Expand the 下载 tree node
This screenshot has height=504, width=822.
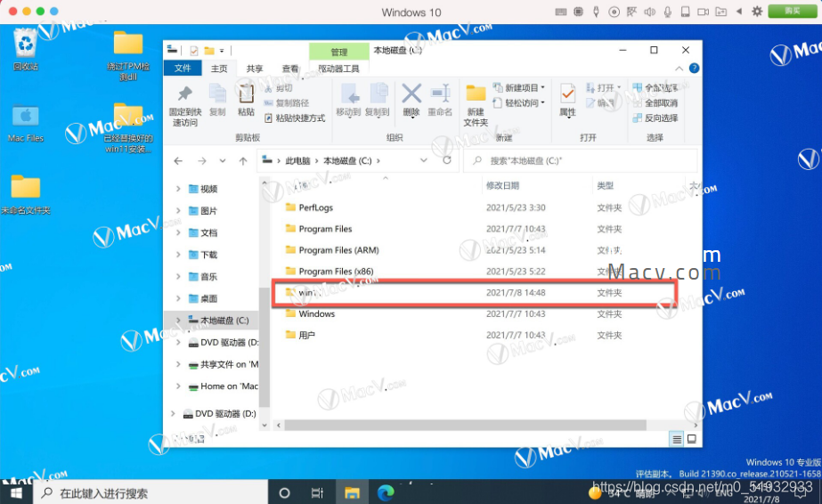tap(178, 255)
